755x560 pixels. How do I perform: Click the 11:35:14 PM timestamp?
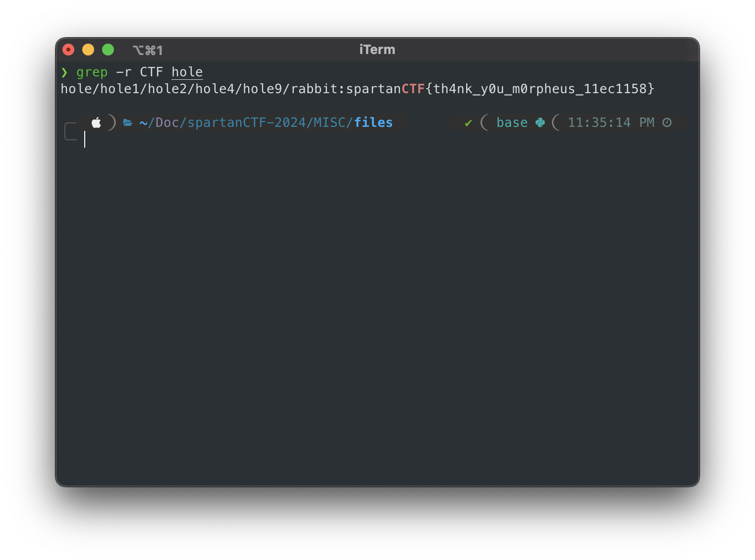[x=611, y=122]
